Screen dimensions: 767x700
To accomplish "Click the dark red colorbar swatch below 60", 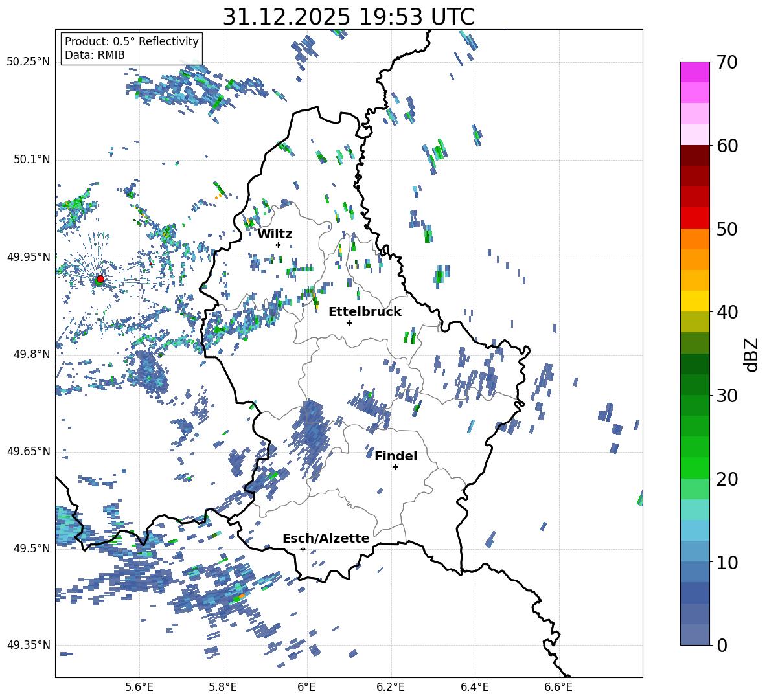I will pos(694,155).
